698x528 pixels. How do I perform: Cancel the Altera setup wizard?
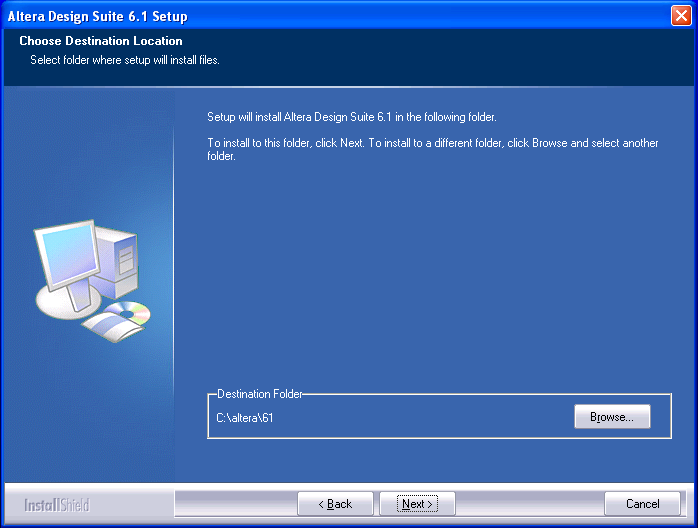pos(642,504)
